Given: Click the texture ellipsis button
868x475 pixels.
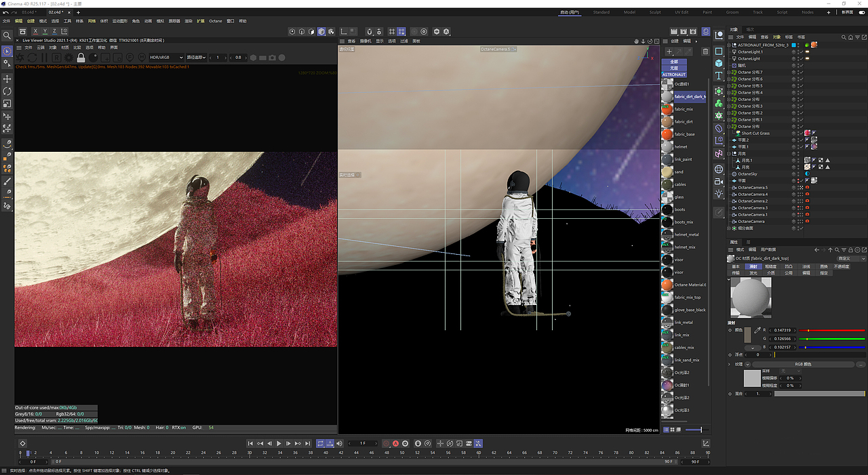Looking at the screenshot, I should pos(861,365).
